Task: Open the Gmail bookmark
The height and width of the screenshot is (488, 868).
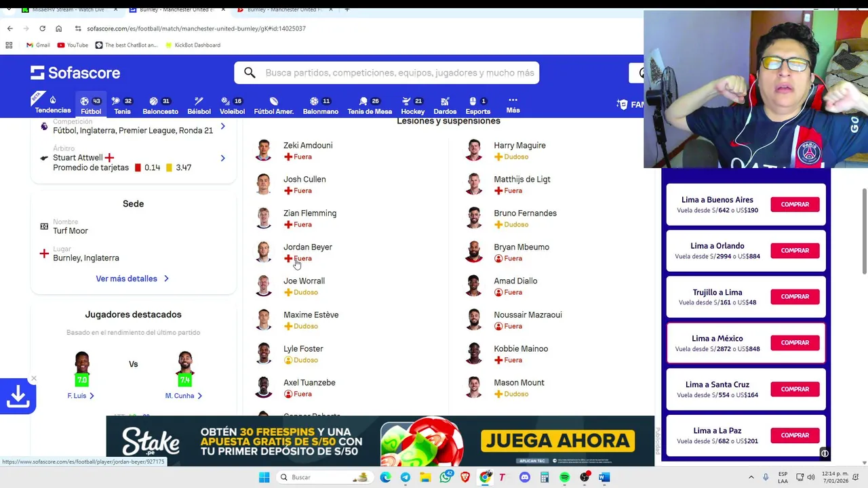Action: point(38,45)
